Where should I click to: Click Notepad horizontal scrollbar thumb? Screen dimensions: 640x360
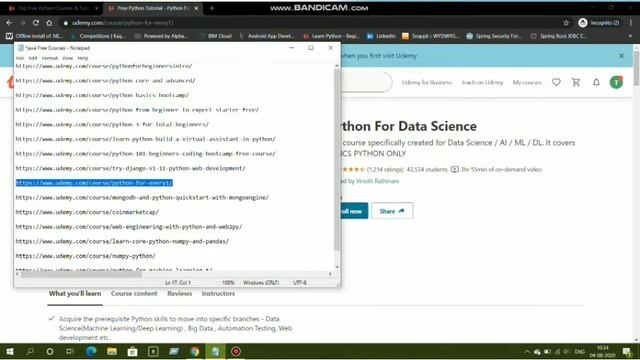tap(82, 274)
